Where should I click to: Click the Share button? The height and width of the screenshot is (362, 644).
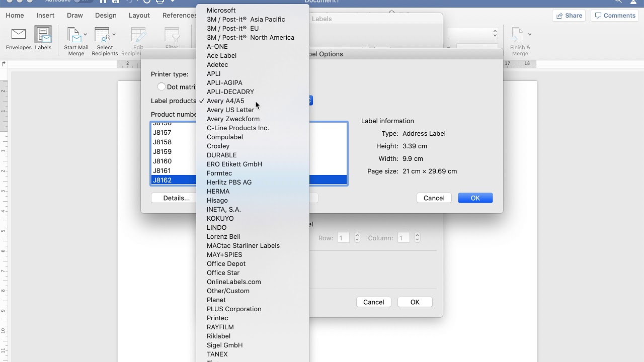(569, 16)
